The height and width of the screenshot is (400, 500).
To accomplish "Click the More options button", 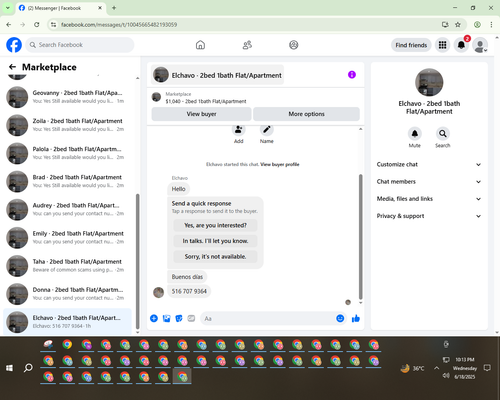I will 306,114.
